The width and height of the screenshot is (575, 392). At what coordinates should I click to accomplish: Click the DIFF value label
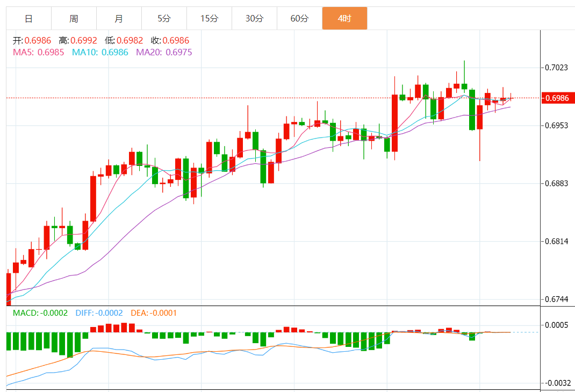99,313
